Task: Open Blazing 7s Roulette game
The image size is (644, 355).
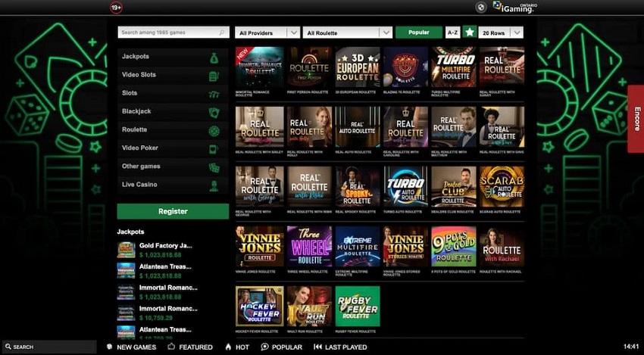Action: pyautogui.click(x=405, y=67)
